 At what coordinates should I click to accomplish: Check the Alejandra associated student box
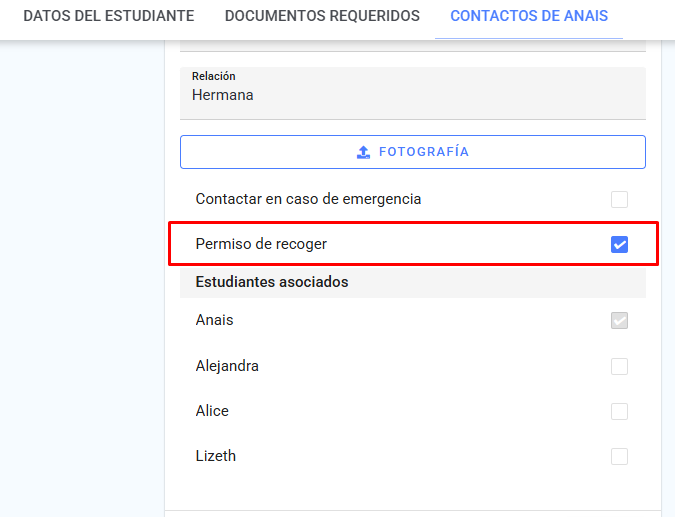[x=619, y=366]
